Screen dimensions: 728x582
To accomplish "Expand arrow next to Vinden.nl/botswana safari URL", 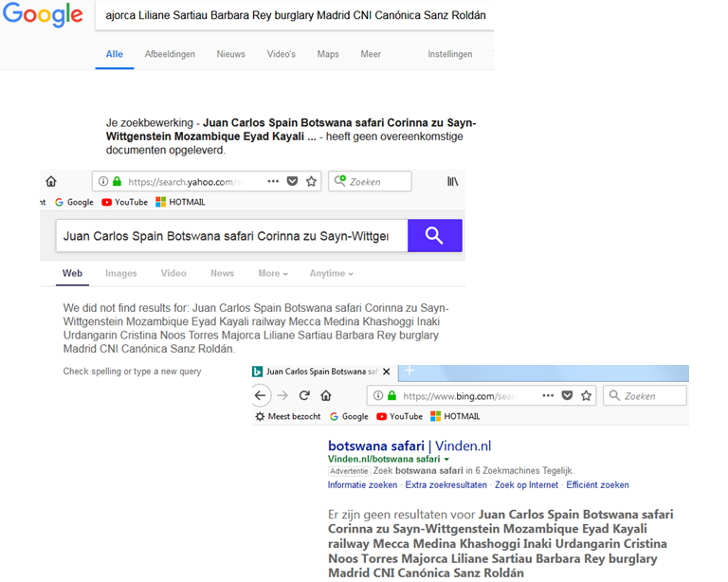I will tap(446, 460).
